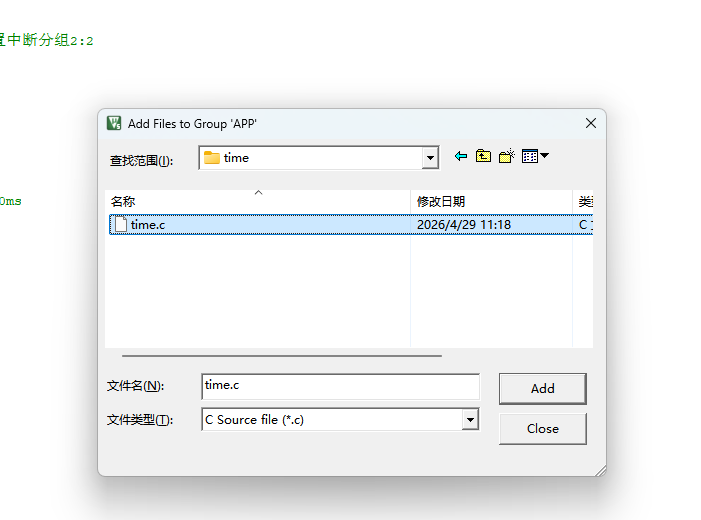The image size is (701, 520).
Task: Click the up one level folder icon
Action: click(x=483, y=156)
